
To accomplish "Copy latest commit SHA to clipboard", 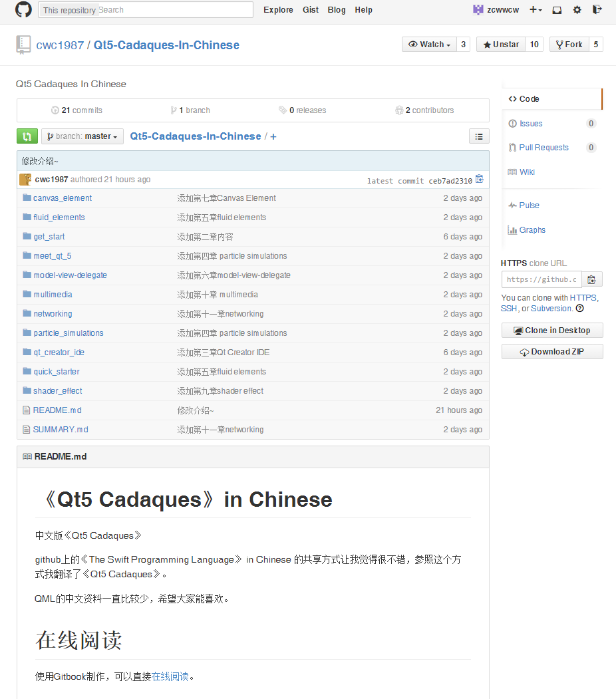I will pyautogui.click(x=480, y=179).
